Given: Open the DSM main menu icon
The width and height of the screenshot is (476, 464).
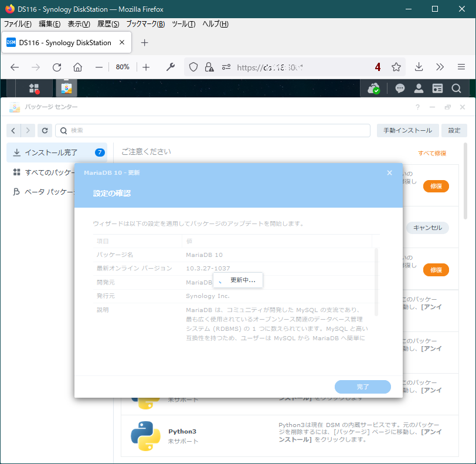Looking at the screenshot, I should (34, 89).
